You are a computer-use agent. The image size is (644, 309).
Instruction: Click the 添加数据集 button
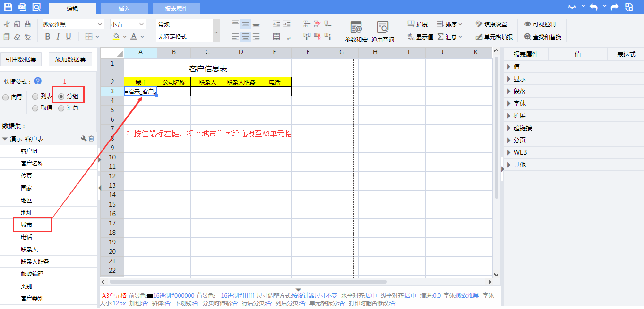(70, 59)
